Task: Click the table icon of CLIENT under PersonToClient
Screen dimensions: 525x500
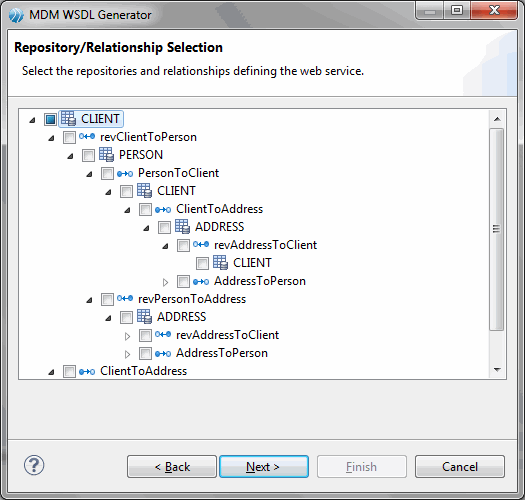Action: (x=144, y=191)
